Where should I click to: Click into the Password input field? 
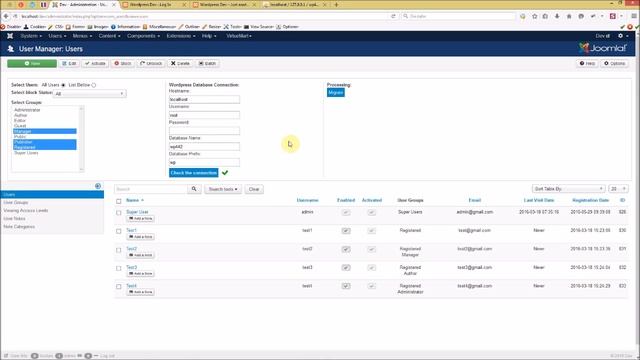click(204, 131)
